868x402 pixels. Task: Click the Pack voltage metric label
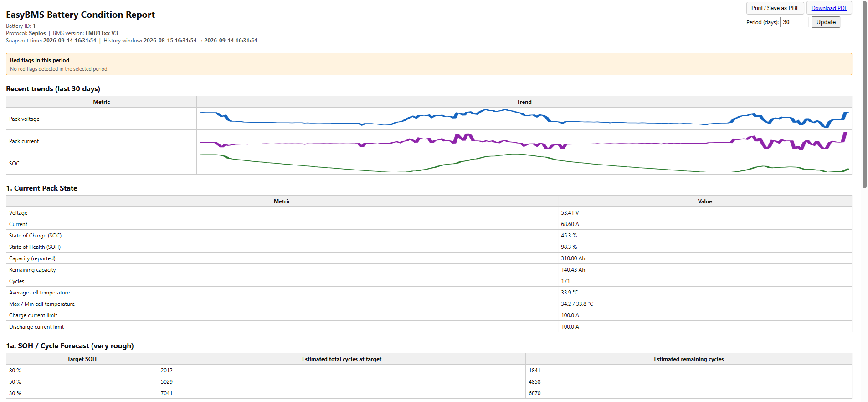point(24,119)
